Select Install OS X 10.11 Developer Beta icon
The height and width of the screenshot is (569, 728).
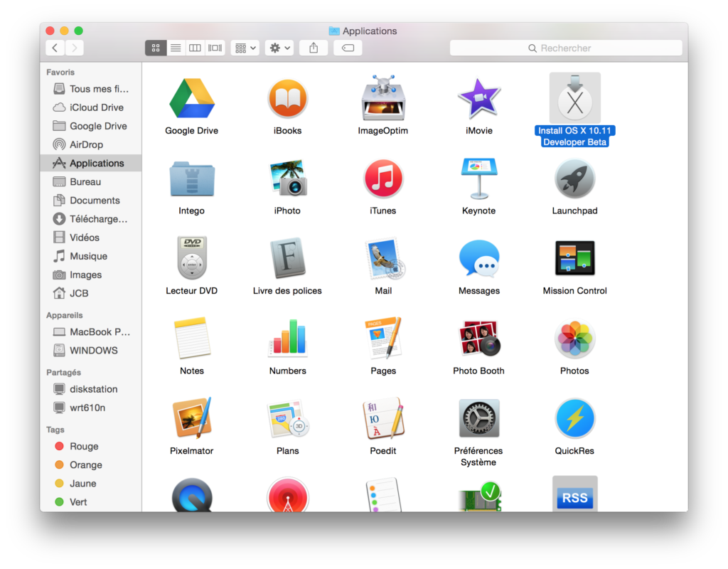click(574, 97)
